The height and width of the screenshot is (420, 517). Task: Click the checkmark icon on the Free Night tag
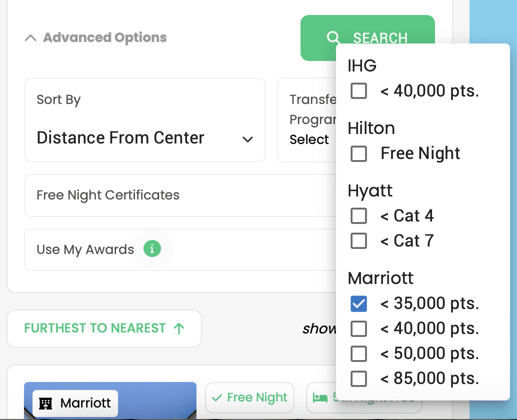(x=216, y=398)
